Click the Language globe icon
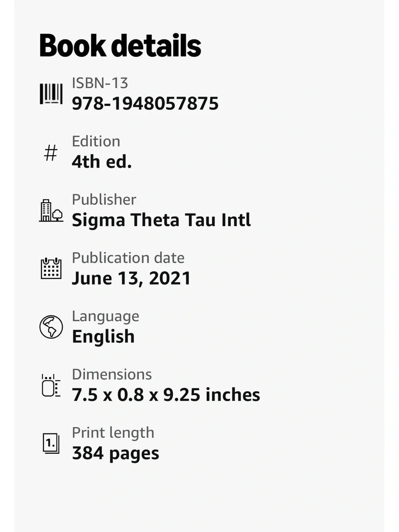399x532 pixels. click(51, 327)
